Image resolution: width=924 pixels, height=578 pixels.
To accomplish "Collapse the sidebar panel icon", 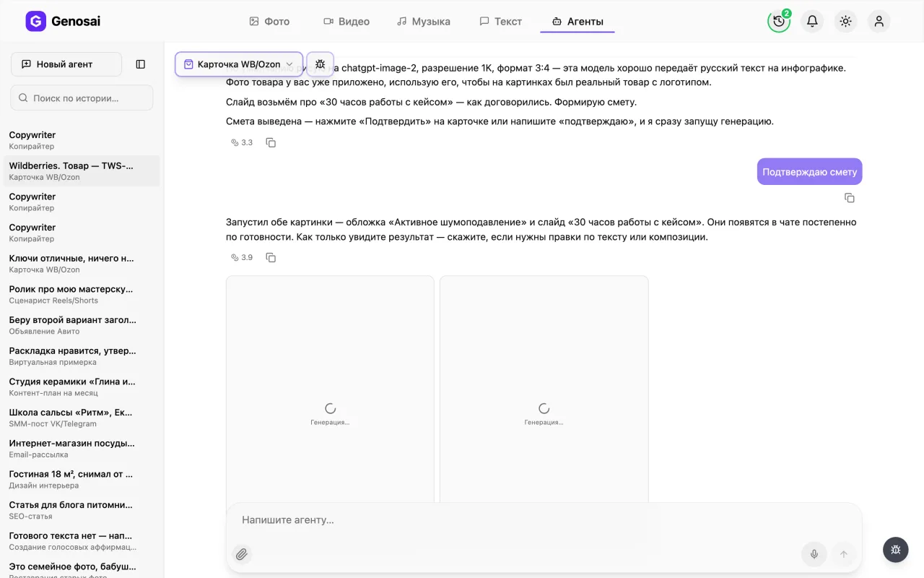I will [x=141, y=64].
